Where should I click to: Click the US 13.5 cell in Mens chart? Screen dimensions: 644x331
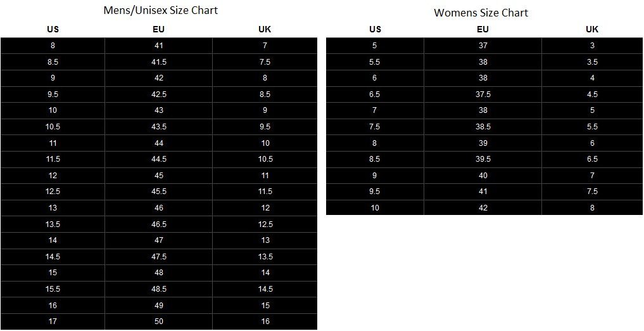53,224
